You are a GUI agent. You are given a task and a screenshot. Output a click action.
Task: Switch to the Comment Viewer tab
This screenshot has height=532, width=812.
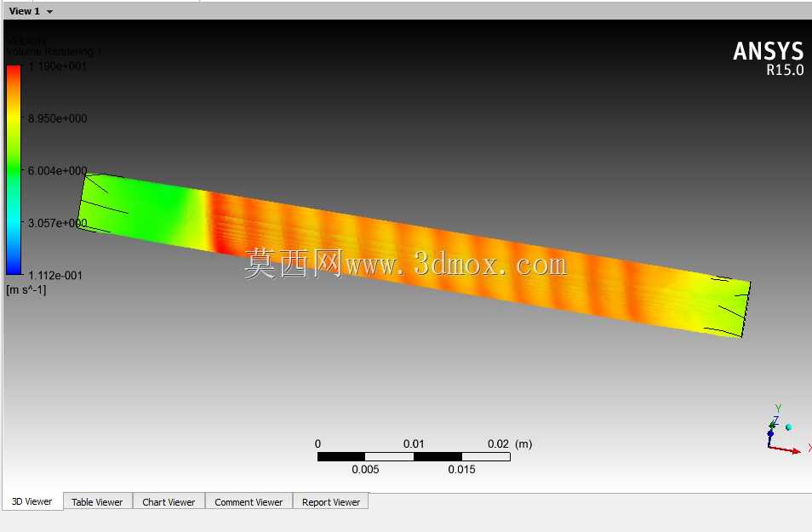(x=249, y=502)
